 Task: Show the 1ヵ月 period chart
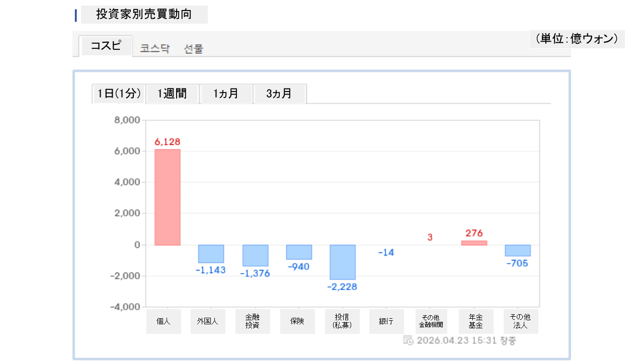(x=226, y=94)
